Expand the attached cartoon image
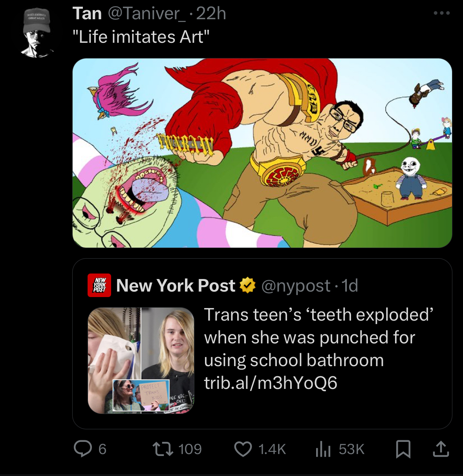 [262, 153]
